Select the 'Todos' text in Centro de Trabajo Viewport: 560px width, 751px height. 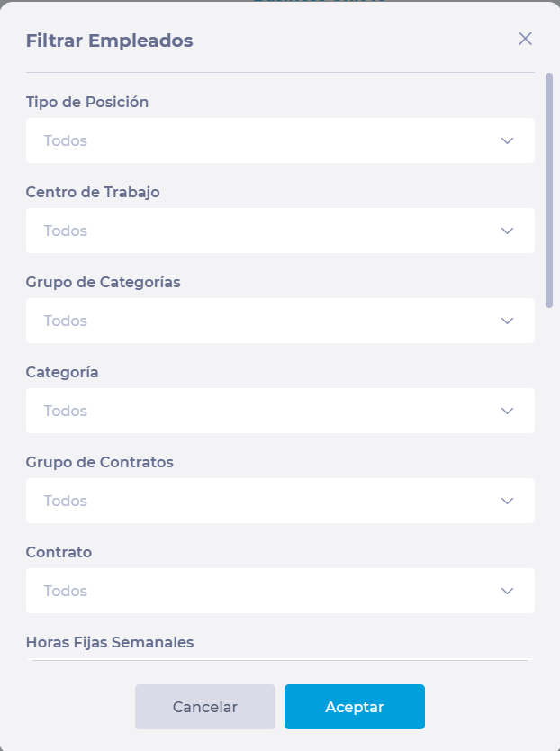[x=66, y=231]
